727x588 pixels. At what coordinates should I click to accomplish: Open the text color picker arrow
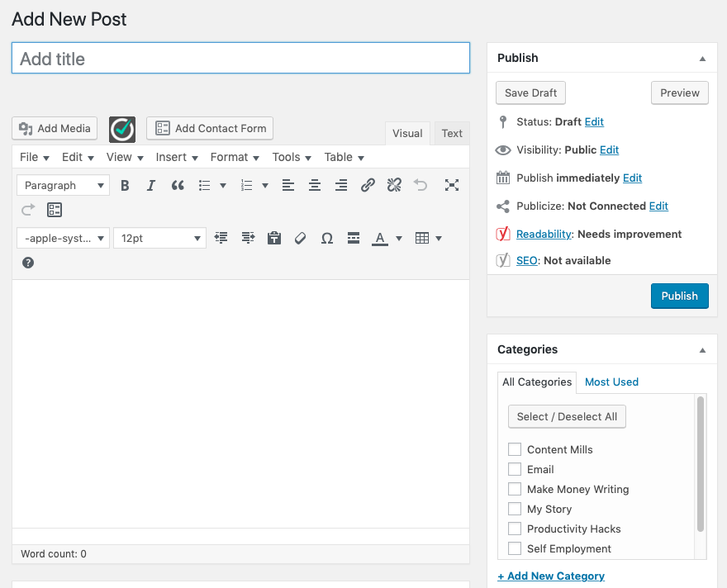[x=399, y=238]
